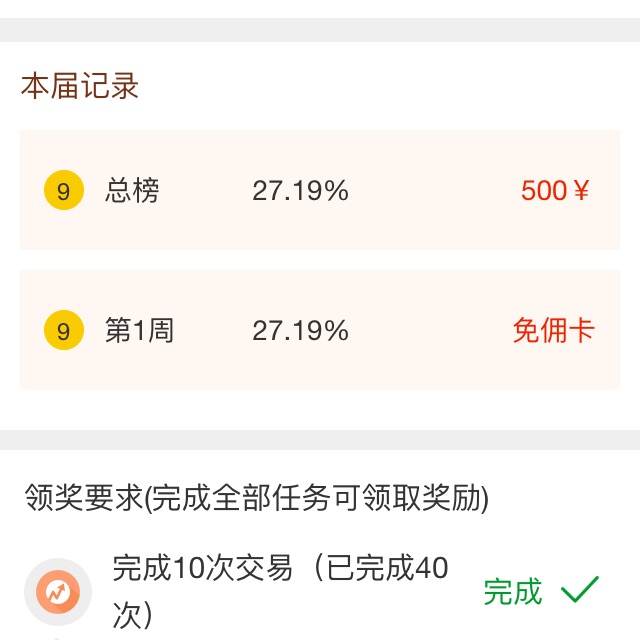
Task: Tap the gray divider above 领奖要求
Action: point(320,440)
